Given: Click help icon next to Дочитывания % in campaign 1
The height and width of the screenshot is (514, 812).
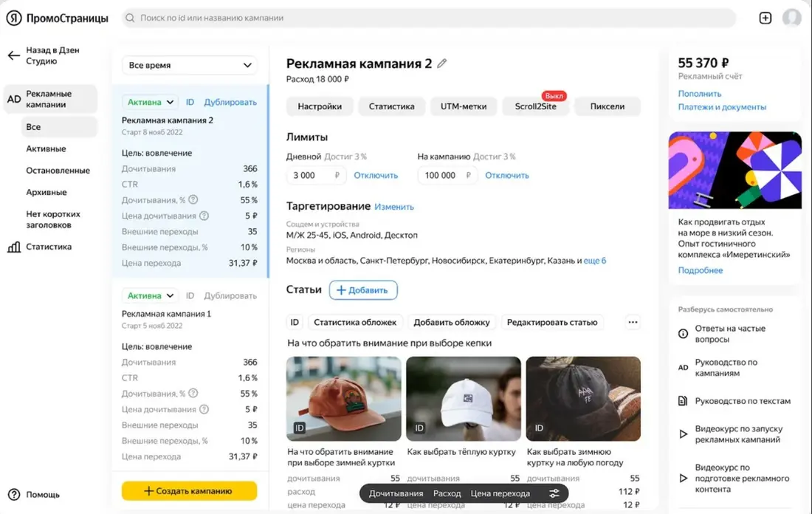Looking at the screenshot, I should click(193, 394).
